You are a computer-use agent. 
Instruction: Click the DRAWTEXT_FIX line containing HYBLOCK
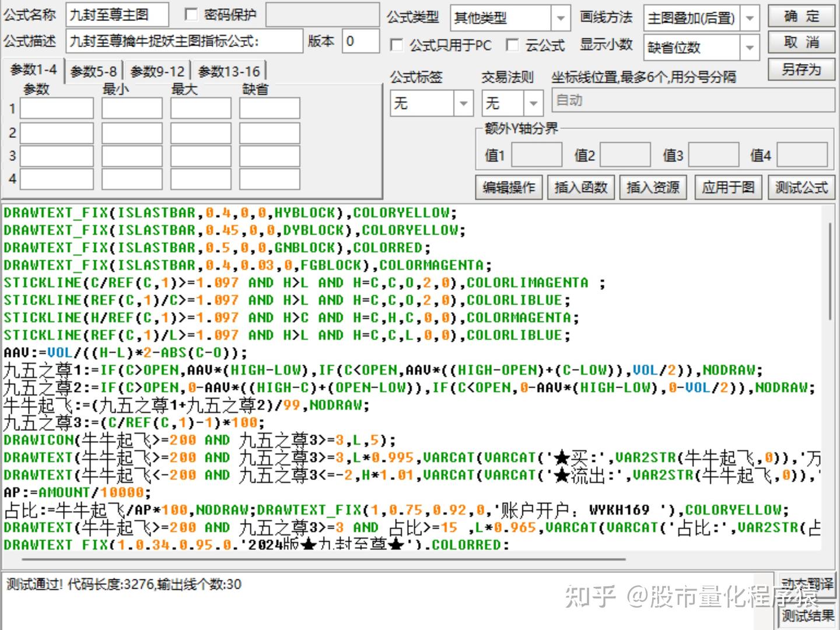pyautogui.click(x=230, y=212)
